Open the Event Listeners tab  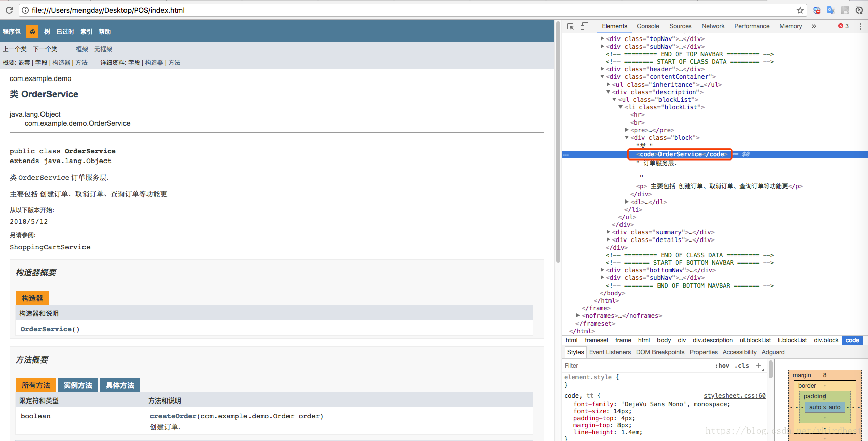[x=609, y=352]
